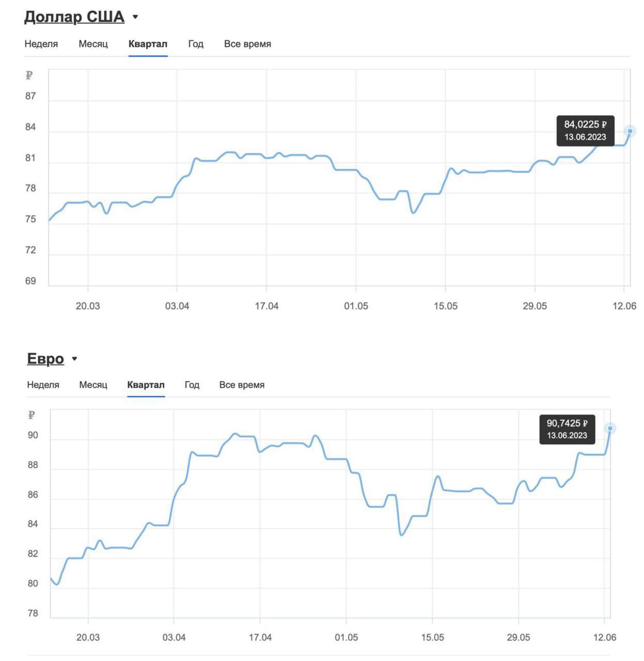The image size is (644, 661).
Task: Open the Доллар США link
Action: 74,15
